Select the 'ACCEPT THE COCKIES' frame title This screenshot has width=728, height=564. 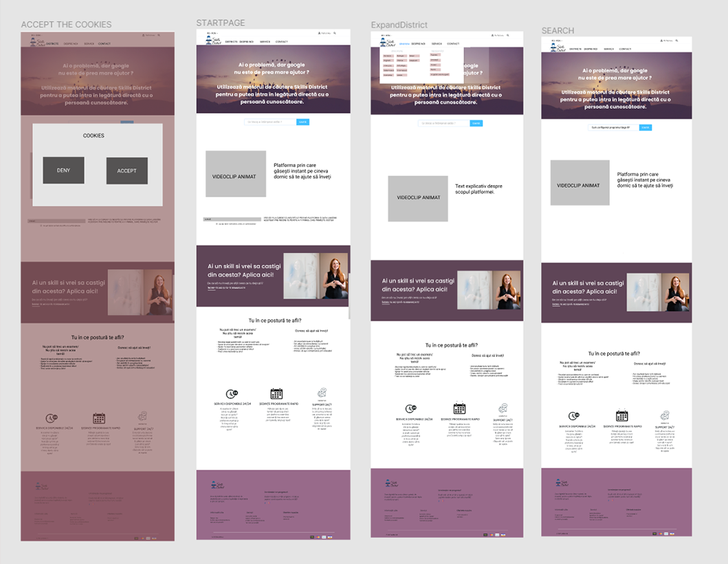(66, 25)
